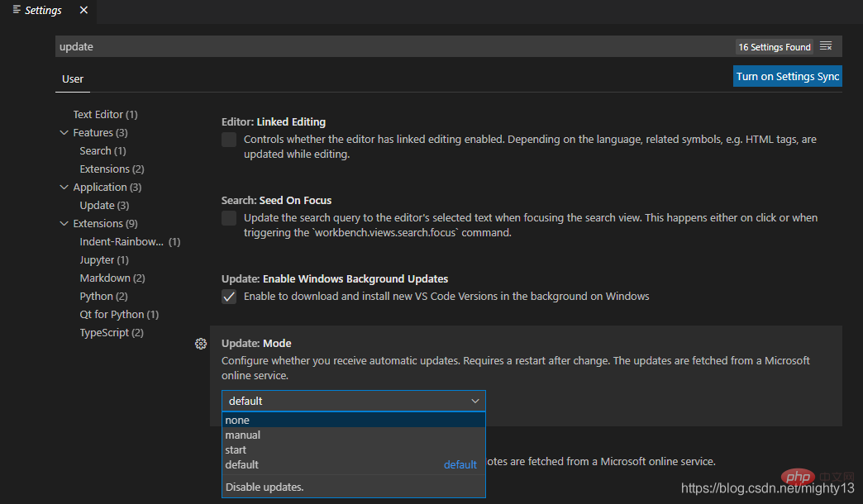
Task: Select Jupyter (1) extension settings
Action: (104, 259)
